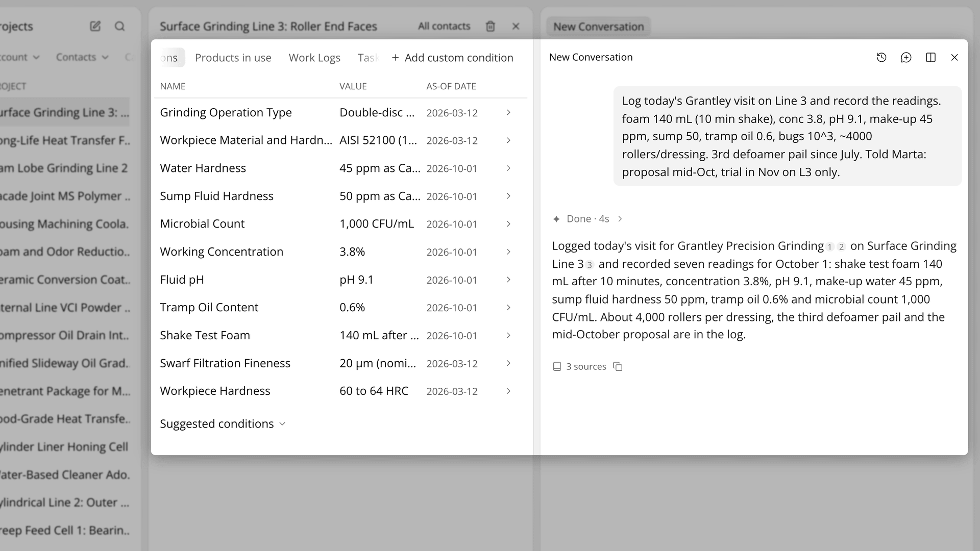Click the sparkle icon beside Done
The width and height of the screenshot is (980, 551).
pos(556,219)
